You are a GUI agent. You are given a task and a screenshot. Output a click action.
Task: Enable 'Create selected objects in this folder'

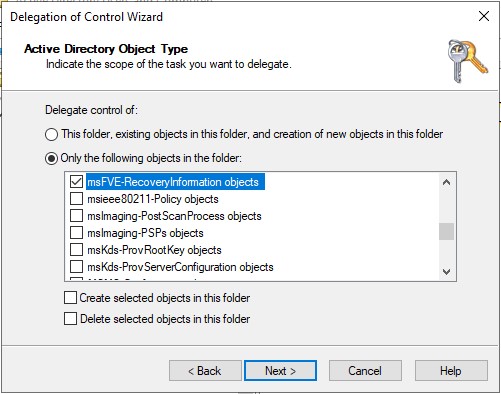click(x=70, y=298)
